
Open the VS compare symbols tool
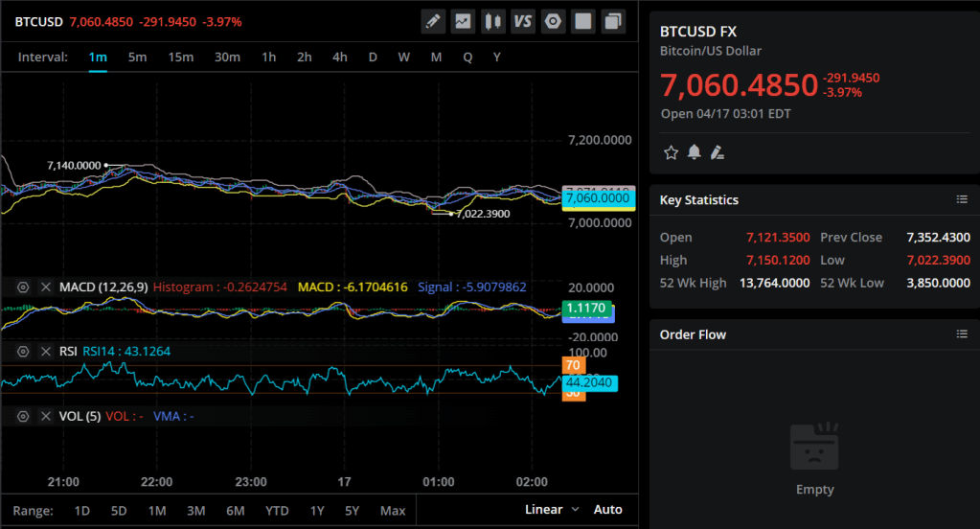coord(523,21)
